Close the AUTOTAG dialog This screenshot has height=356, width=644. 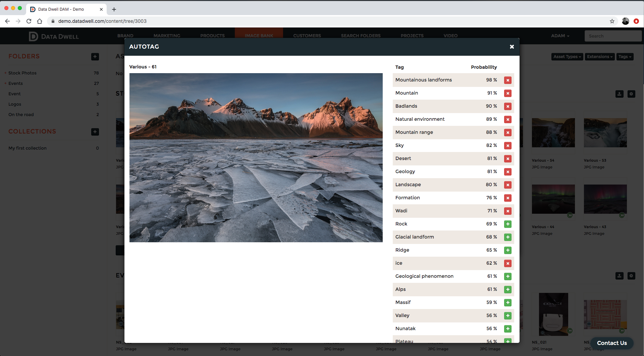point(512,47)
